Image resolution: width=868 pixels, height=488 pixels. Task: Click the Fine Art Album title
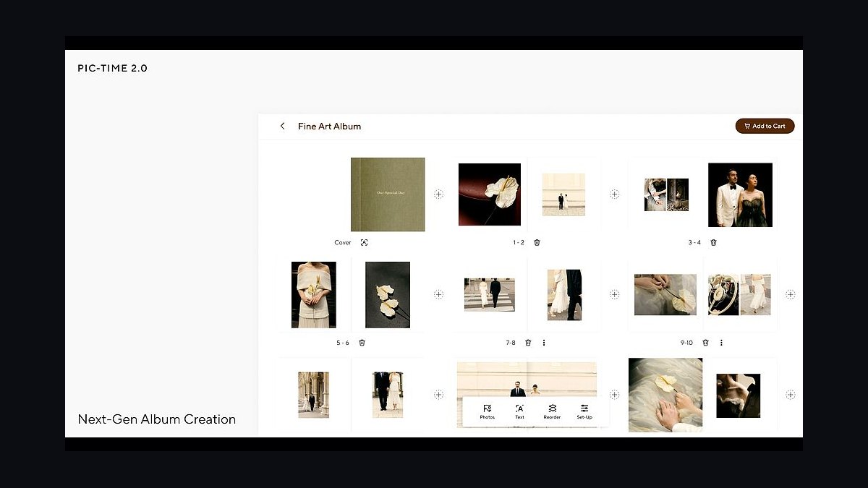[x=329, y=126]
